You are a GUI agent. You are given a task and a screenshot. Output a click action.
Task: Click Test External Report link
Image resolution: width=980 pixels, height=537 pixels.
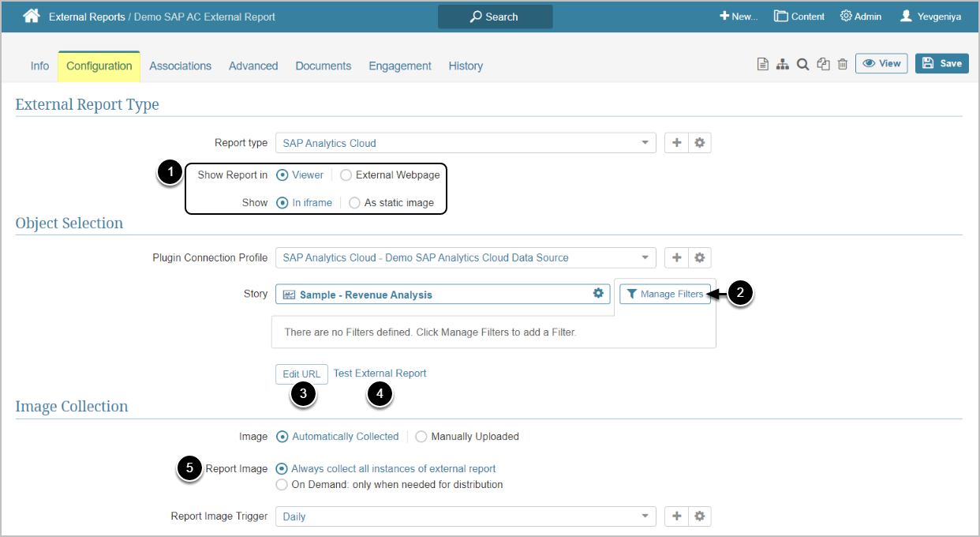380,373
